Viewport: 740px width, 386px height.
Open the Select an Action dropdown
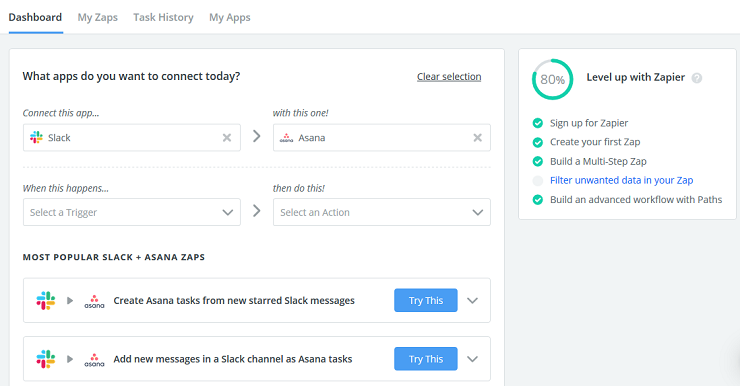[x=382, y=212]
